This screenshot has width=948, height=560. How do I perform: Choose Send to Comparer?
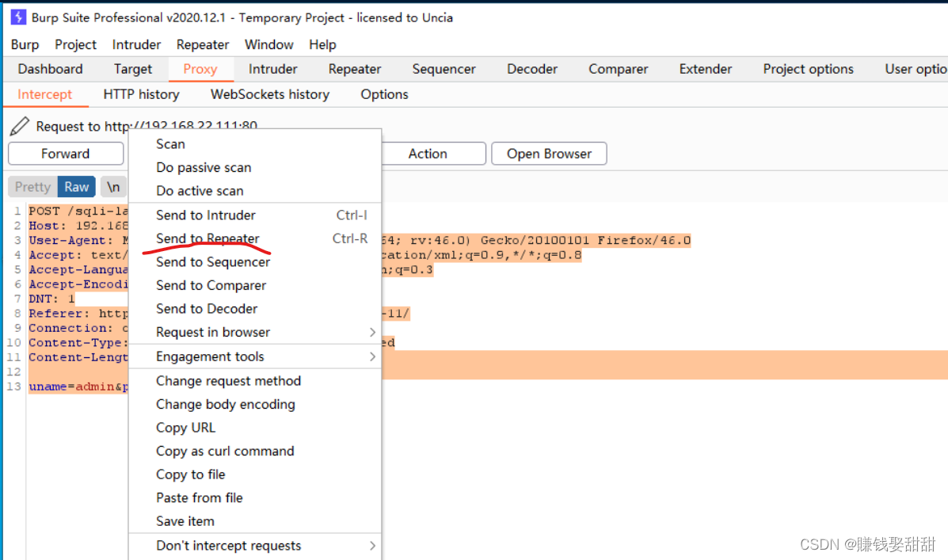(254, 285)
